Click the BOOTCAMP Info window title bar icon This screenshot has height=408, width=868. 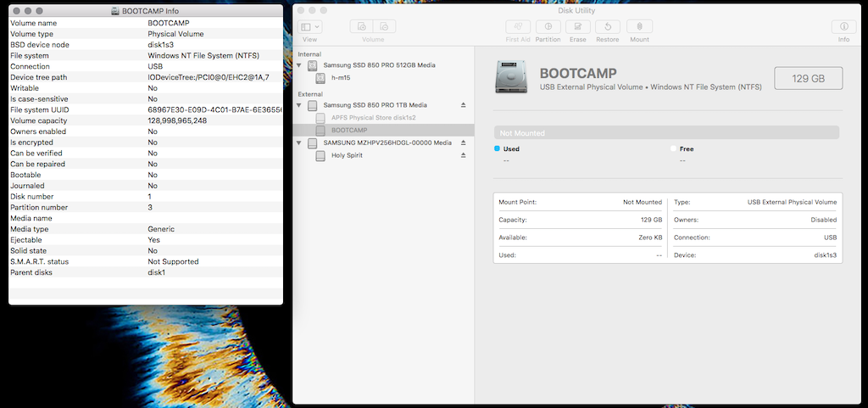coord(114,11)
